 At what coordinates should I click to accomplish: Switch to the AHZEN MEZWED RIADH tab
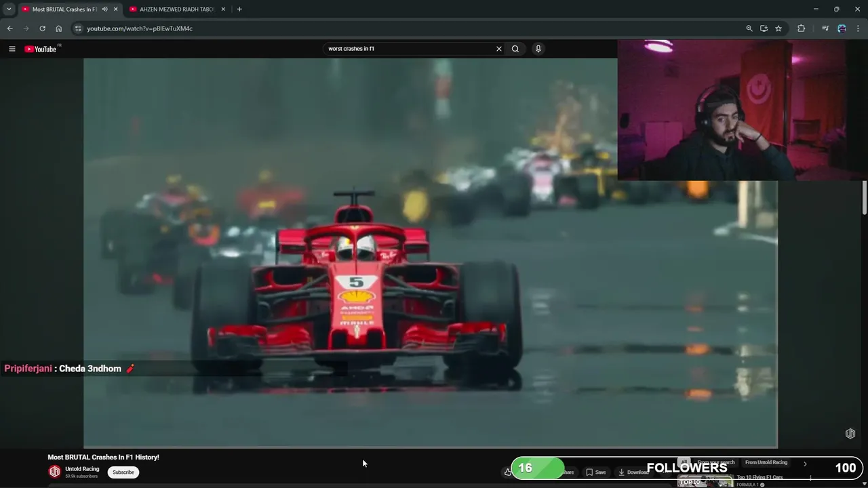pos(176,9)
